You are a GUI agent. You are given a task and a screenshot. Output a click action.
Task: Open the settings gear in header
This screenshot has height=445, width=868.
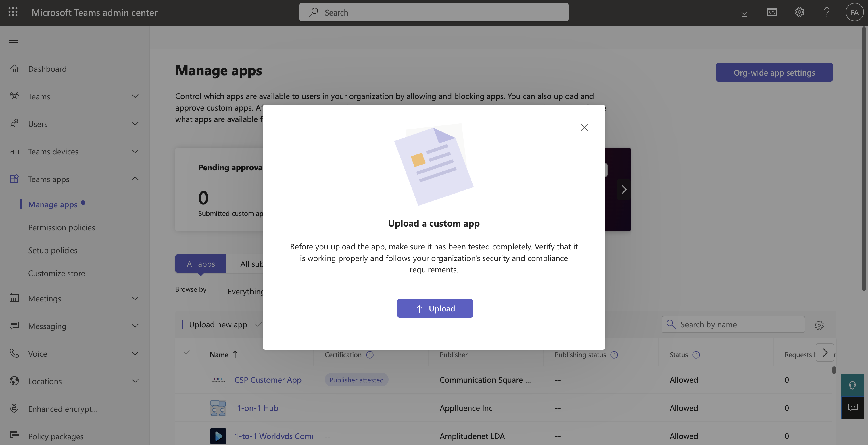click(799, 12)
